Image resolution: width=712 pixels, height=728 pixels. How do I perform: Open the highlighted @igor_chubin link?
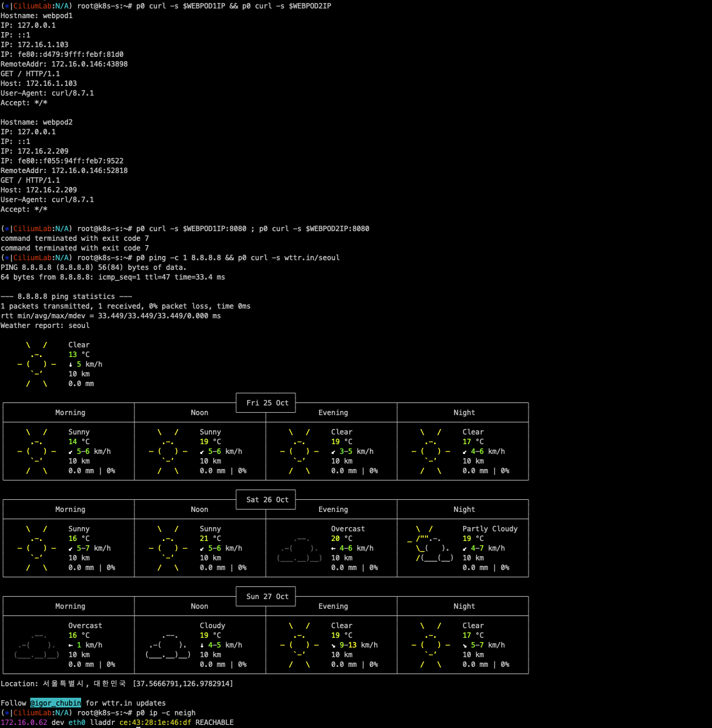pyautogui.click(x=56, y=703)
